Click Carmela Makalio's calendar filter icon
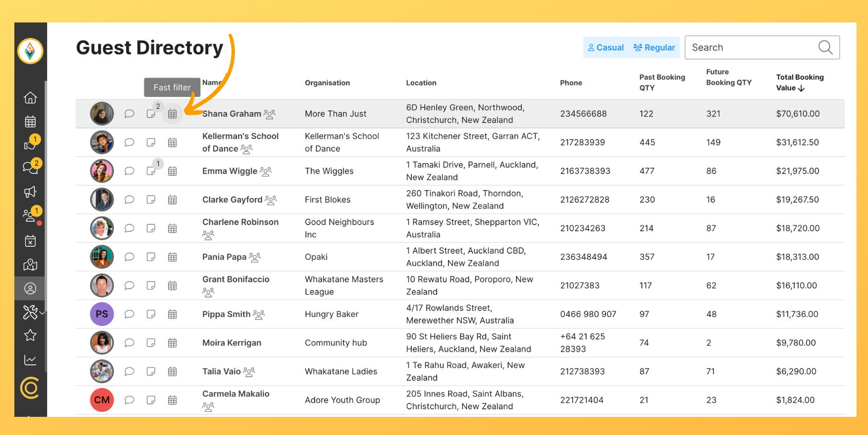 [172, 400]
